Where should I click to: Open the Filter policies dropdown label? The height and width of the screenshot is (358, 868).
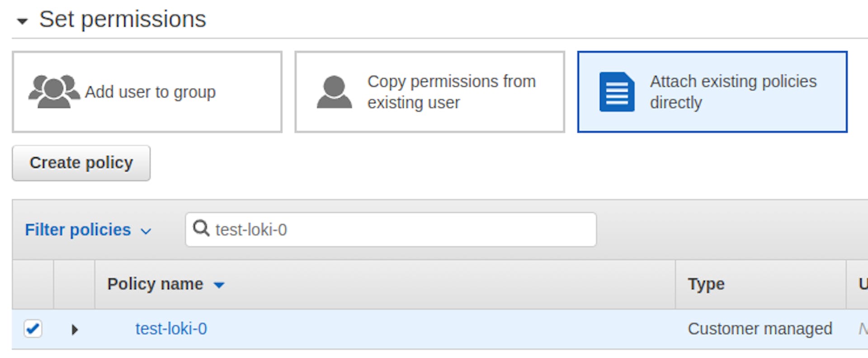(78, 230)
